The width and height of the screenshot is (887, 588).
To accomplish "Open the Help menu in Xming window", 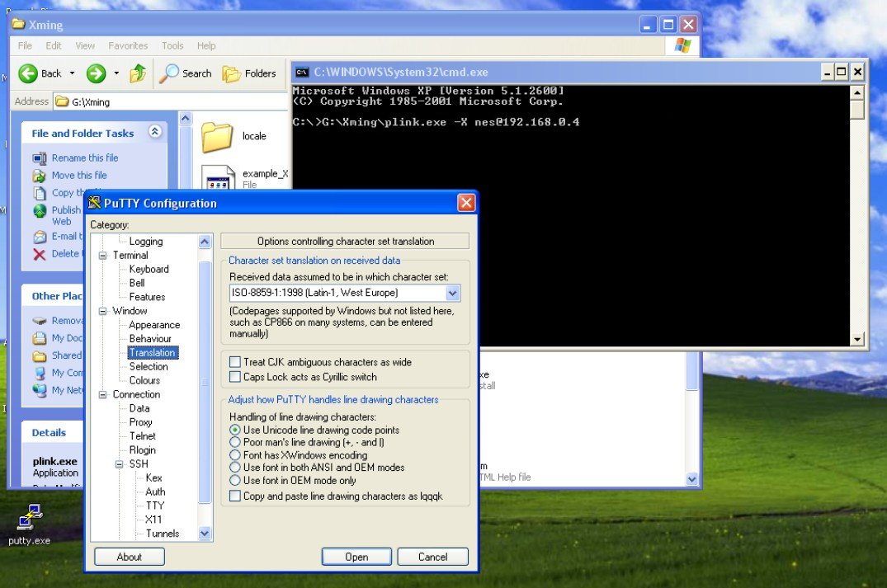I will pos(206,46).
